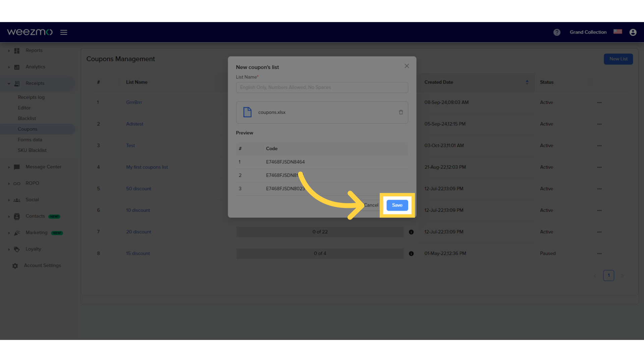Open the GrrrBrrr coupon list link
This screenshot has height=362, width=644.
click(134, 102)
